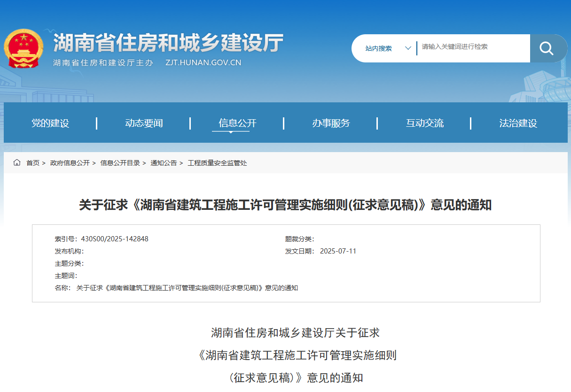Open the 互动交流 section
Screen dimensions: 571x392
point(424,123)
